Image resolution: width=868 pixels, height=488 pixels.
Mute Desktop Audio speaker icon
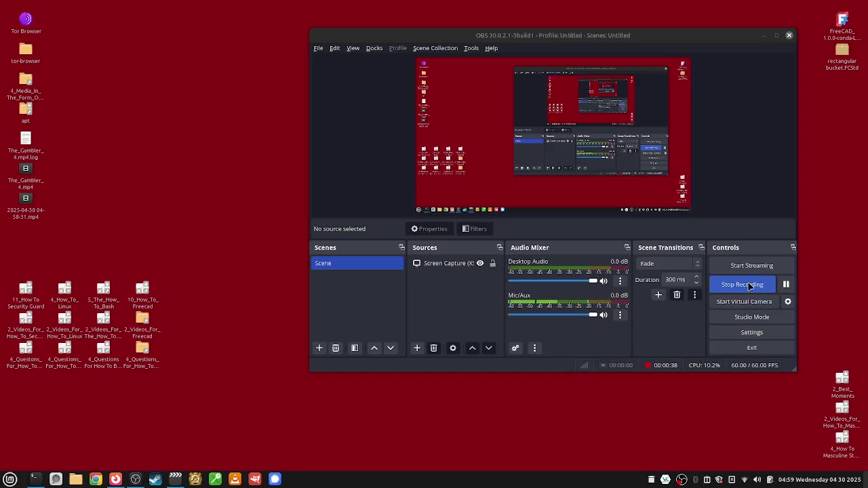click(604, 281)
